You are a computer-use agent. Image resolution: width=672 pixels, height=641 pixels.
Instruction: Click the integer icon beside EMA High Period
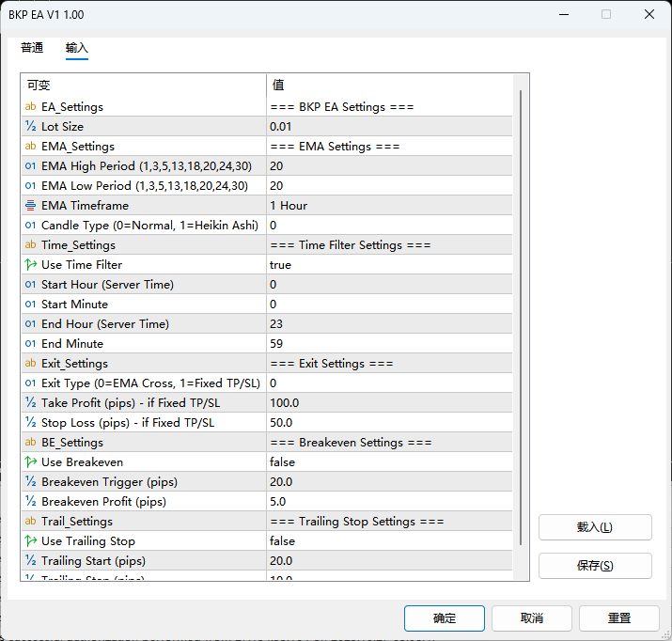click(31, 166)
